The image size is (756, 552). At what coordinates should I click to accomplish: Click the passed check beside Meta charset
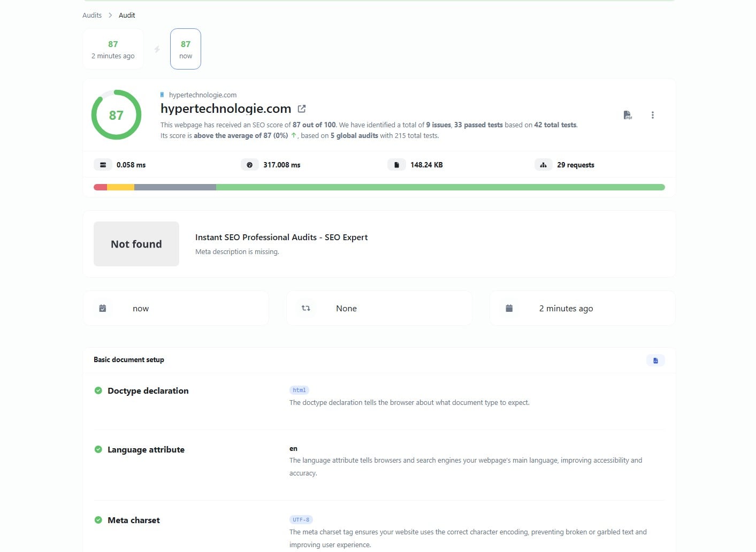(x=98, y=519)
